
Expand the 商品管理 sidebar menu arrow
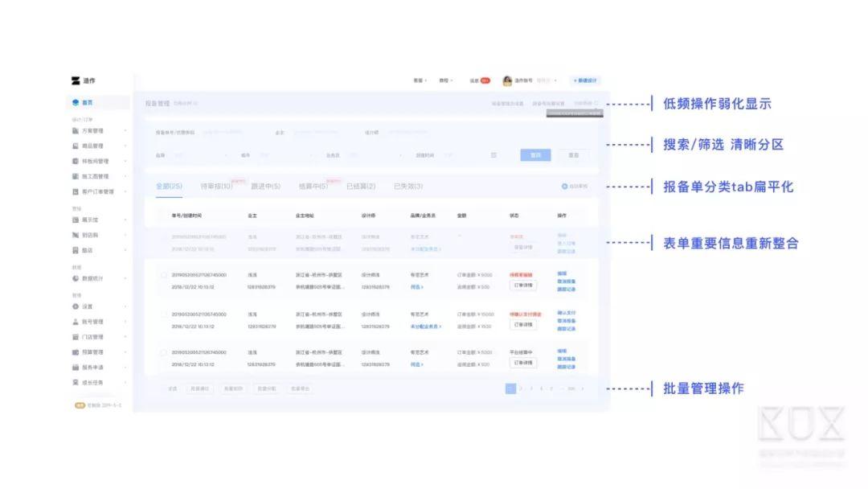pos(125,146)
